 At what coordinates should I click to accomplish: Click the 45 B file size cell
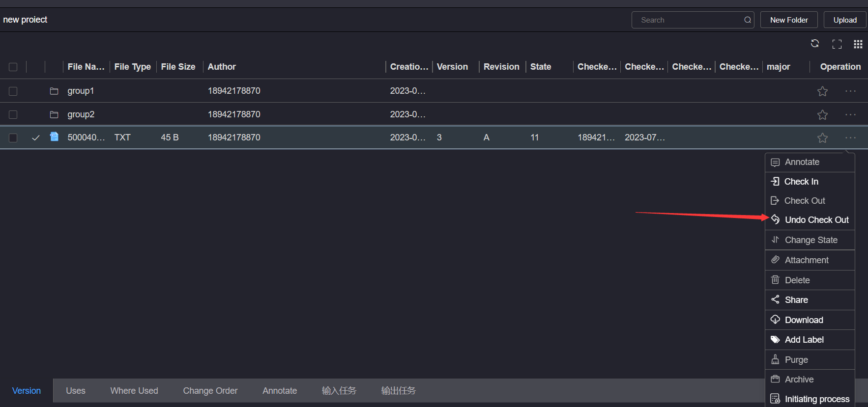tap(170, 137)
